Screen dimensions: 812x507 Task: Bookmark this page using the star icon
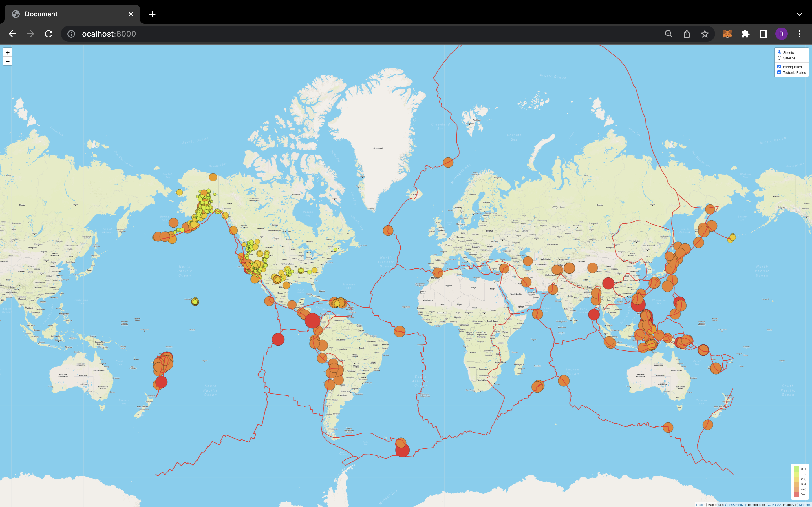click(704, 34)
